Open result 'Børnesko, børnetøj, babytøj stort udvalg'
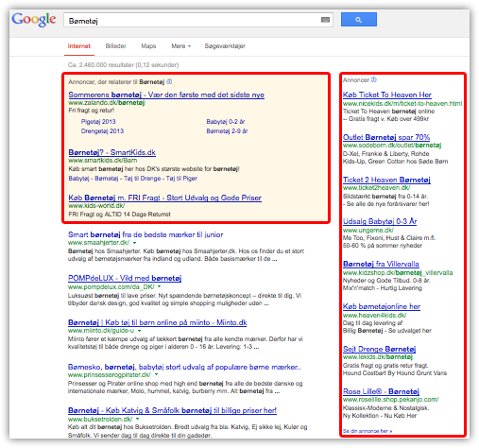This screenshot has width=479, height=448. click(x=184, y=367)
